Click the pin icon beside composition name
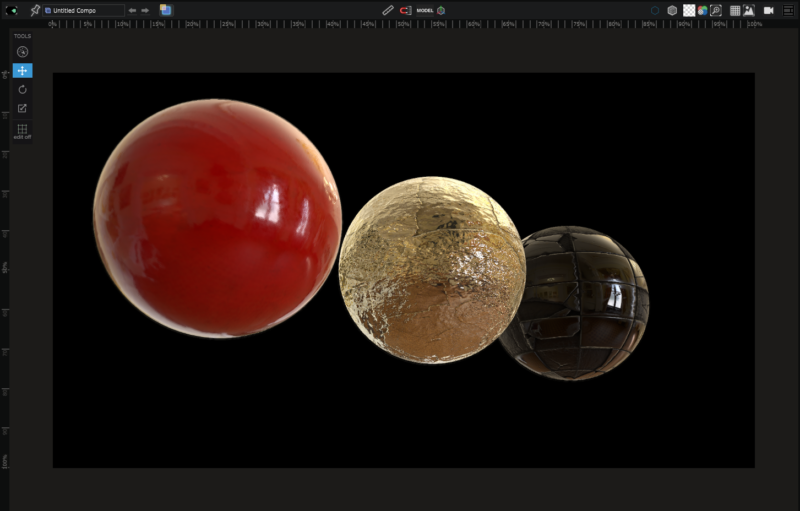The width and height of the screenshot is (800, 511). point(35,10)
